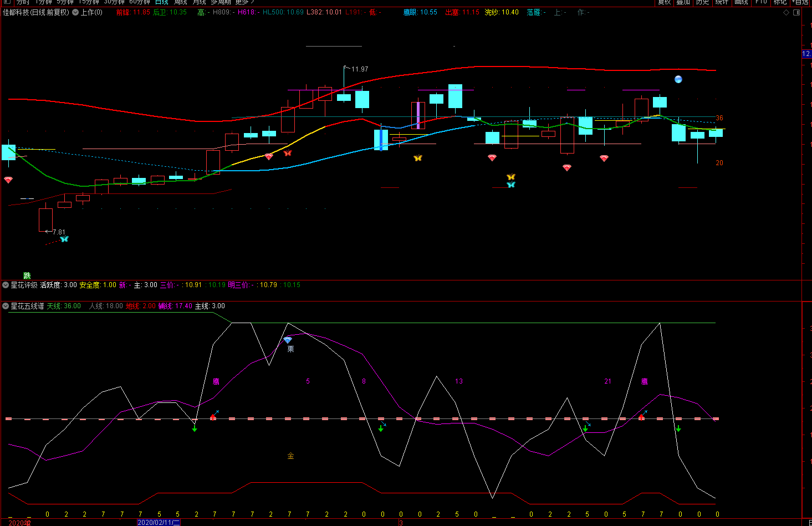Open the 多周期 multi-period tab
The width and height of the screenshot is (812, 526).
pos(221,2)
